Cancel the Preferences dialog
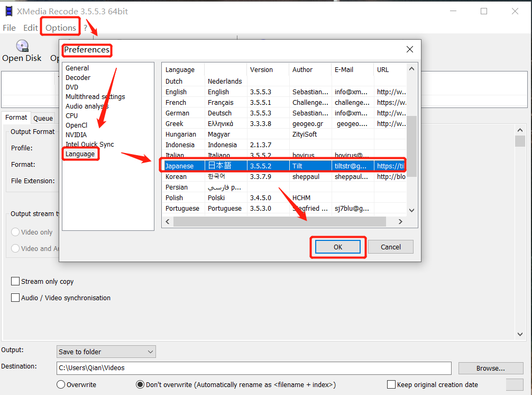The height and width of the screenshot is (395, 532). (x=390, y=247)
